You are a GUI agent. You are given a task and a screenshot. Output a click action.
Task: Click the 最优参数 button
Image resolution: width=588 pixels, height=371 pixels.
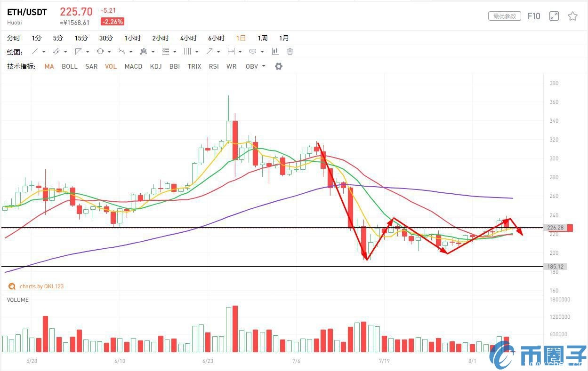tap(505, 16)
